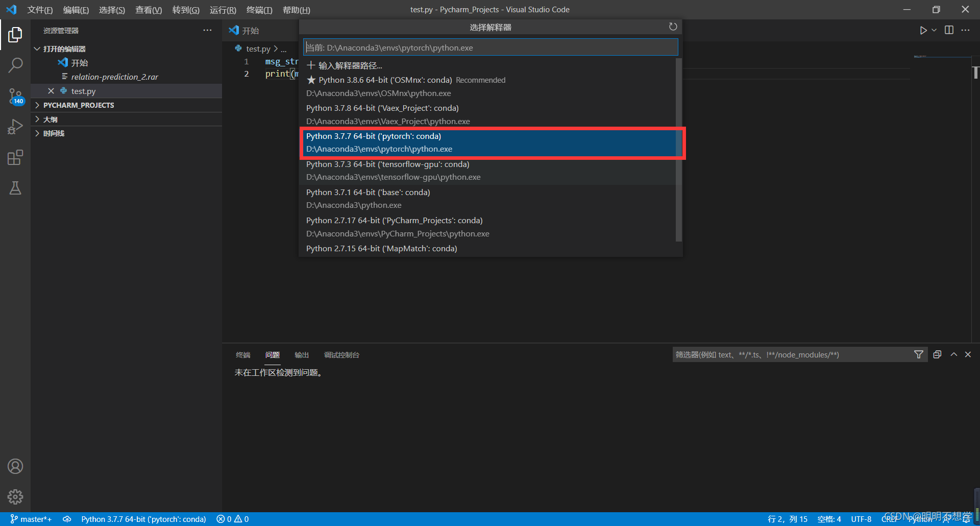Click the interpreter search input field

tap(490, 47)
